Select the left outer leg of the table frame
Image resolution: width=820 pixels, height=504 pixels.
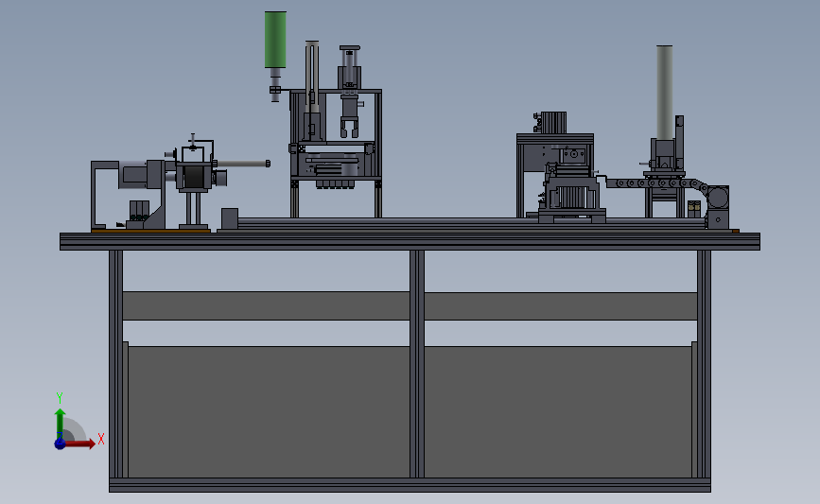click(115, 364)
